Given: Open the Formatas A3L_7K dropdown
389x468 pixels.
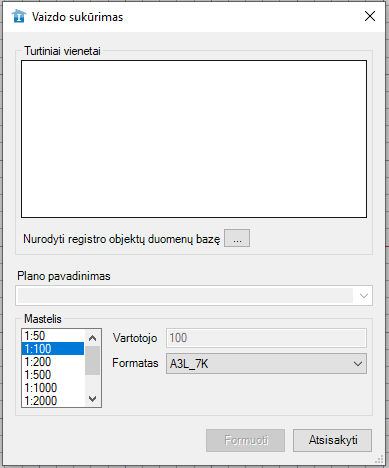Looking at the screenshot, I should [x=266, y=363].
